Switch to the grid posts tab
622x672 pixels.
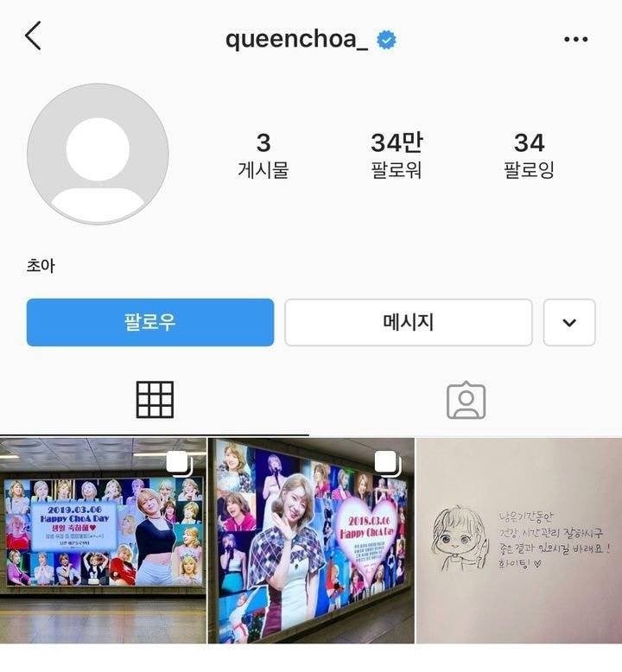point(155,399)
